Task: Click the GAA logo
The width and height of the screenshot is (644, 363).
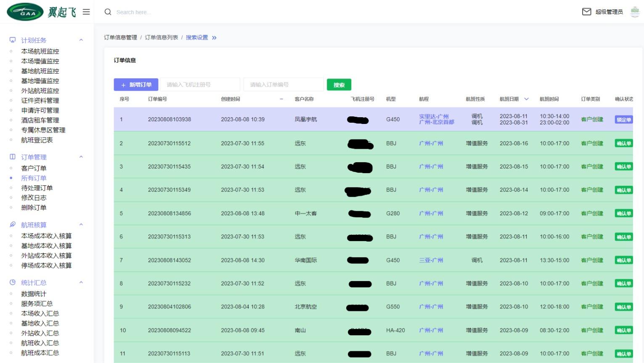Action: [25, 12]
